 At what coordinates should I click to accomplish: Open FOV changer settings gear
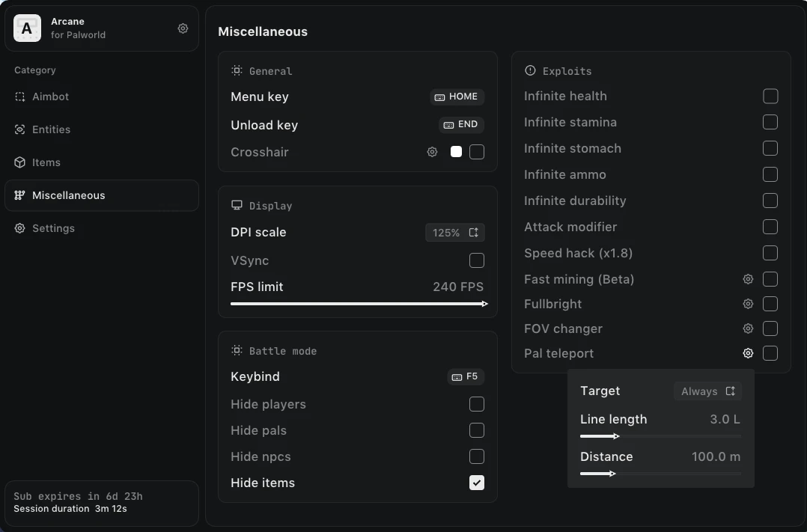[749, 328]
